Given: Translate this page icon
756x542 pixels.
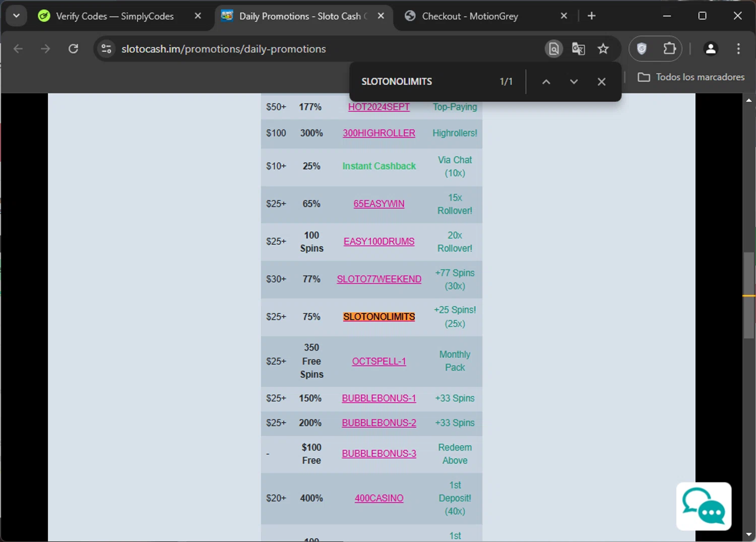Looking at the screenshot, I should point(578,49).
